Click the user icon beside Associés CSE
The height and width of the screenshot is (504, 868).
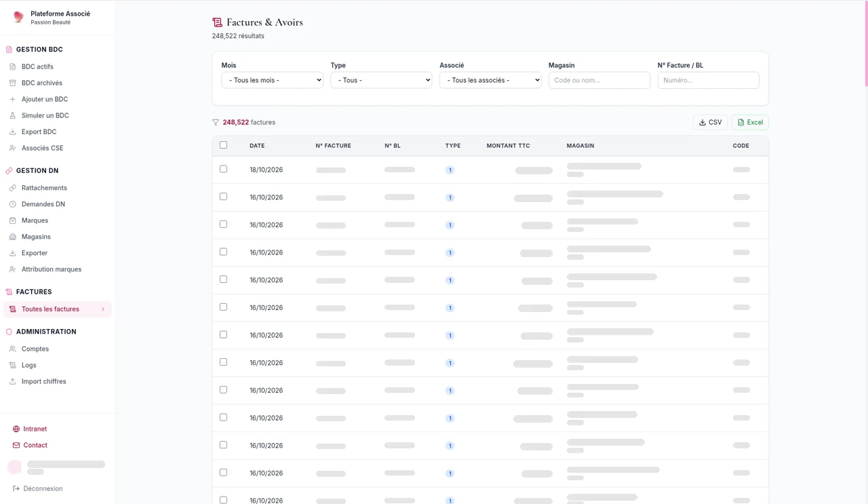pos(12,148)
